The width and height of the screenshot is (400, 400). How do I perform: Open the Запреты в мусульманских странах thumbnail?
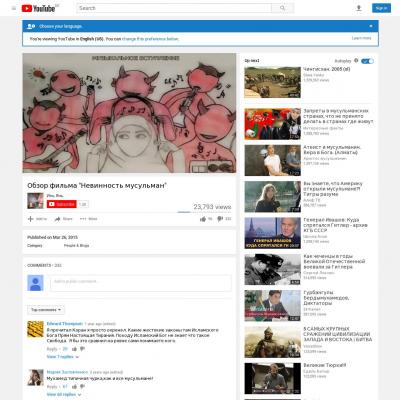tap(272, 124)
